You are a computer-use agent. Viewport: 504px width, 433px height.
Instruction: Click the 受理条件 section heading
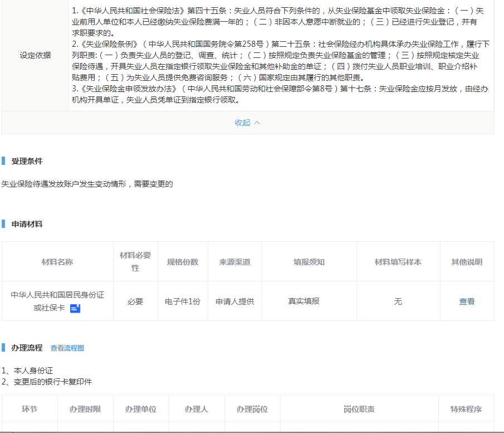point(27,161)
